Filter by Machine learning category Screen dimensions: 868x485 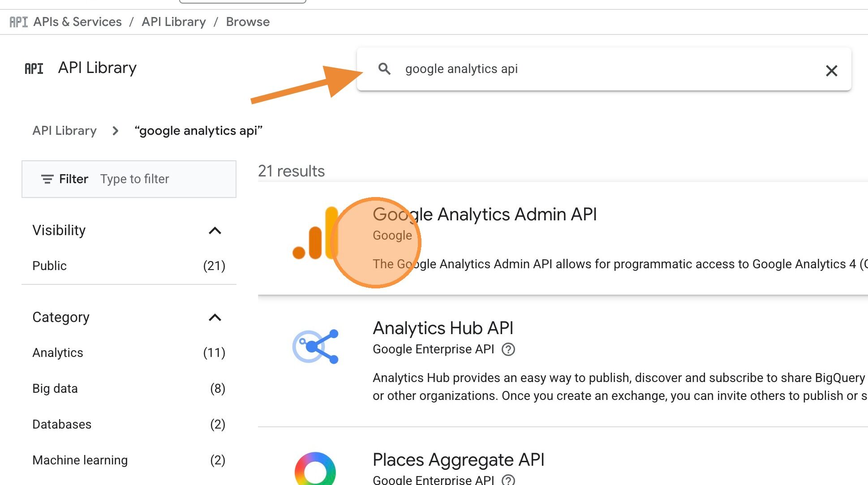click(80, 460)
